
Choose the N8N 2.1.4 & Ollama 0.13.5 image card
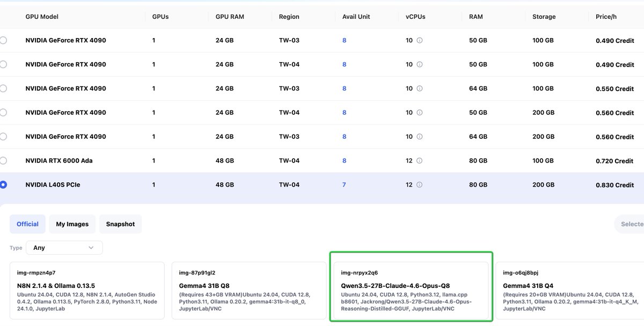coord(87,290)
